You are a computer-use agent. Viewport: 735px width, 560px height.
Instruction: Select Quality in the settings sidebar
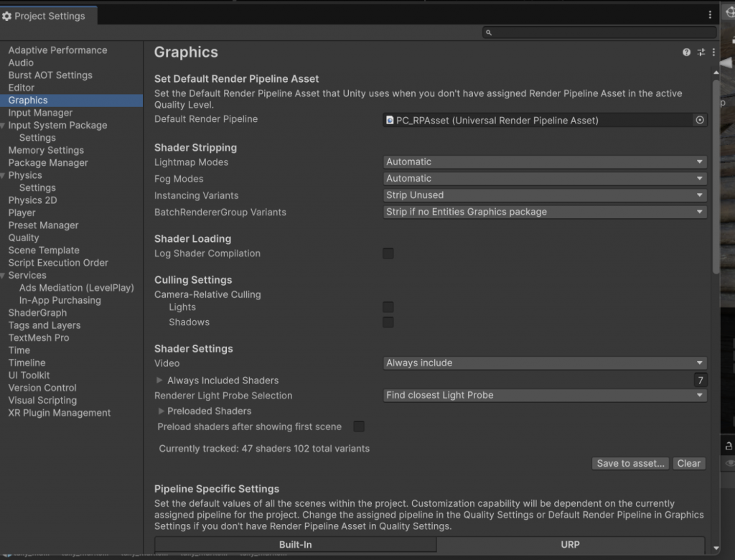pyautogui.click(x=24, y=238)
